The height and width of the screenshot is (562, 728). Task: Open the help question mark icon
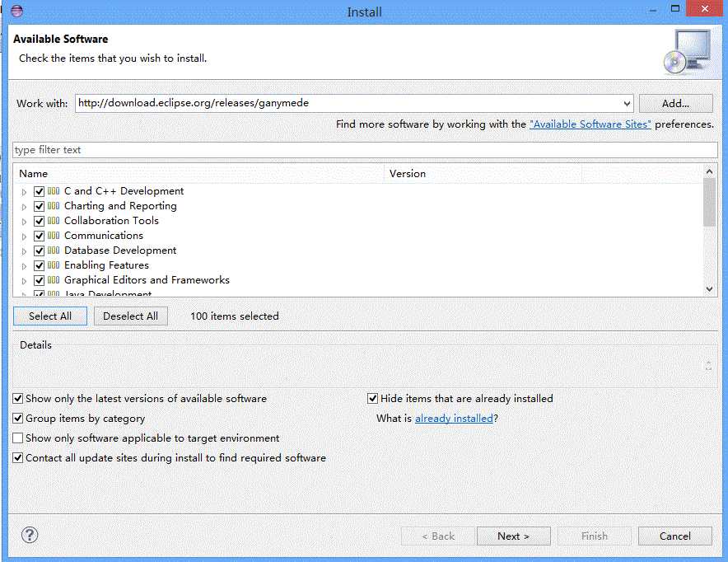(x=30, y=535)
